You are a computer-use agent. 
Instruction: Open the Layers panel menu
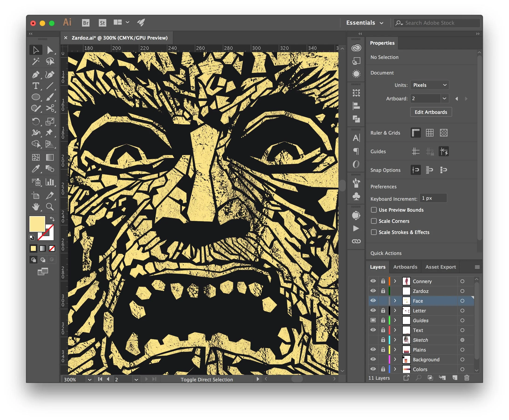(x=477, y=267)
